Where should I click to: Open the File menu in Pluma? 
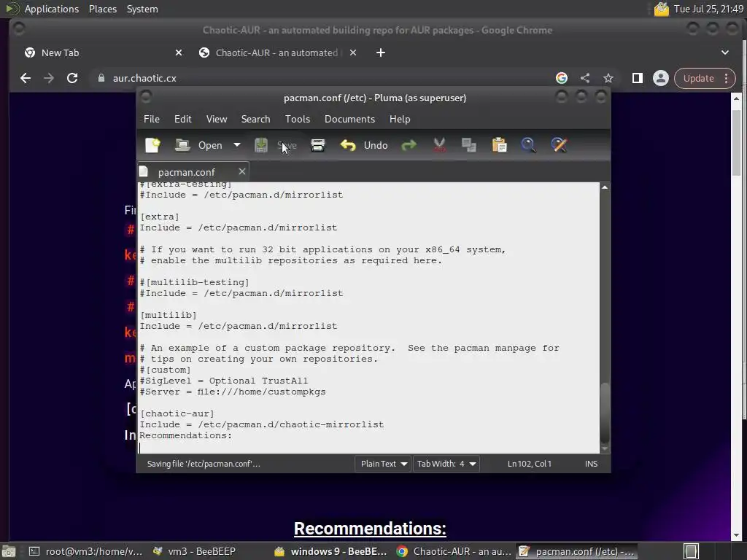pyautogui.click(x=152, y=119)
